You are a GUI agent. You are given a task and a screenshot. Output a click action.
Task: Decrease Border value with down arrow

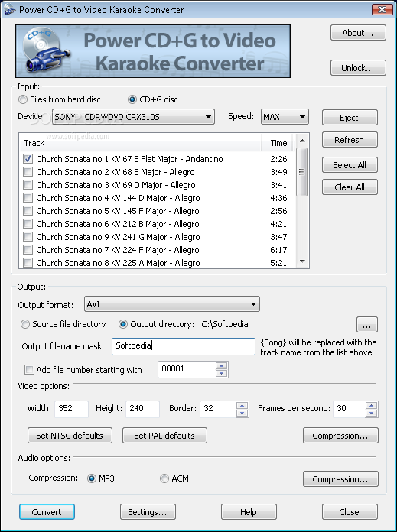pyautogui.click(x=242, y=413)
